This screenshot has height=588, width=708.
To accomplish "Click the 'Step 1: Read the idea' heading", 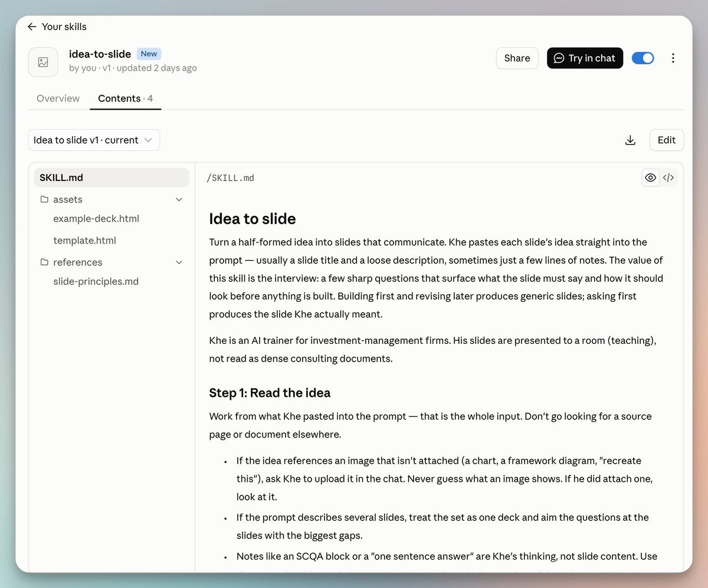I will click(x=270, y=393).
